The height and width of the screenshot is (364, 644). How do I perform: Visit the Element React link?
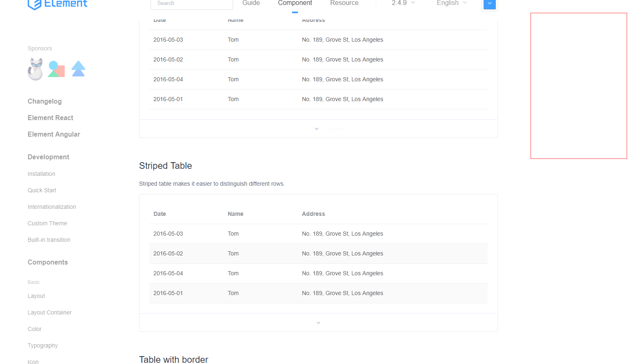[x=50, y=118]
